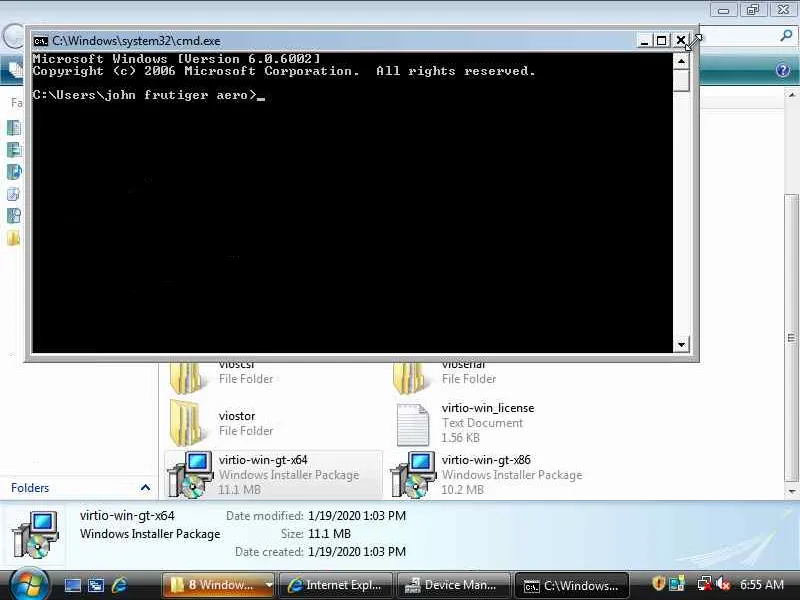Image resolution: width=800 pixels, height=600 pixels.
Task: Select the virtio-win_license text document icon
Action: pos(413,424)
